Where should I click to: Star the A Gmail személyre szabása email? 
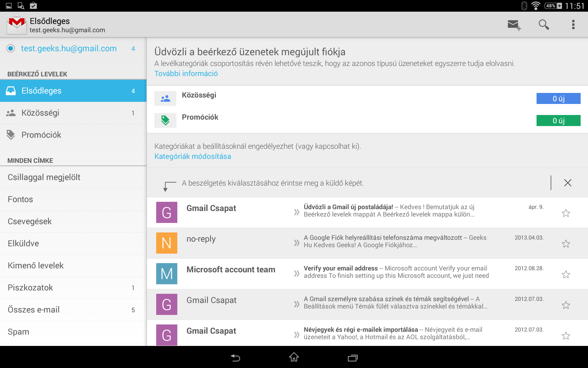(x=566, y=305)
